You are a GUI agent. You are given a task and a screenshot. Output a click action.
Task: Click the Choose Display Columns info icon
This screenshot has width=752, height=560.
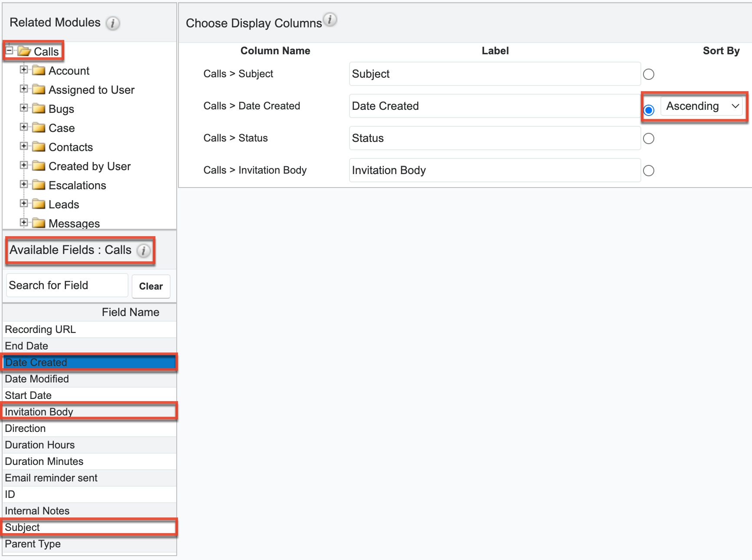(330, 20)
